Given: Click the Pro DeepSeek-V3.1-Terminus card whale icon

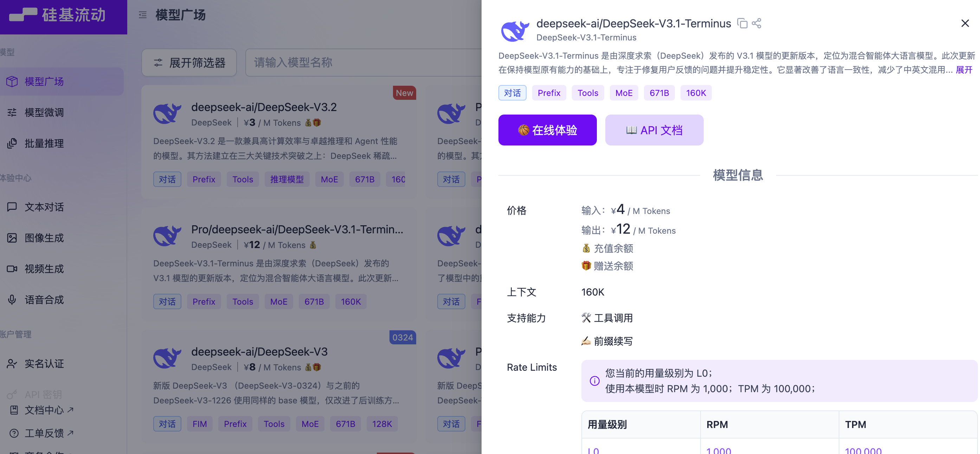Looking at the screenshot, I should 167,236.
